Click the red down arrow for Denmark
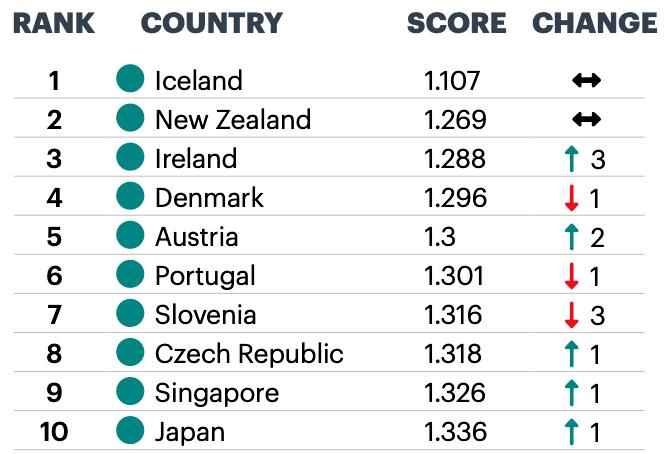This screenshot has width=664, height=454. click(572, 198)
